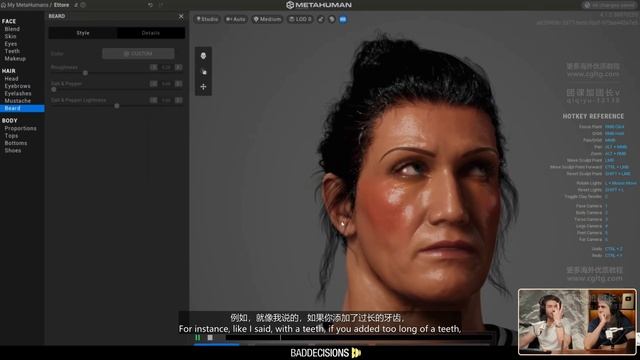Viewport: 640px width, 360px height.
Task: Click the Salt & Pepper value field
Action: 166,84
